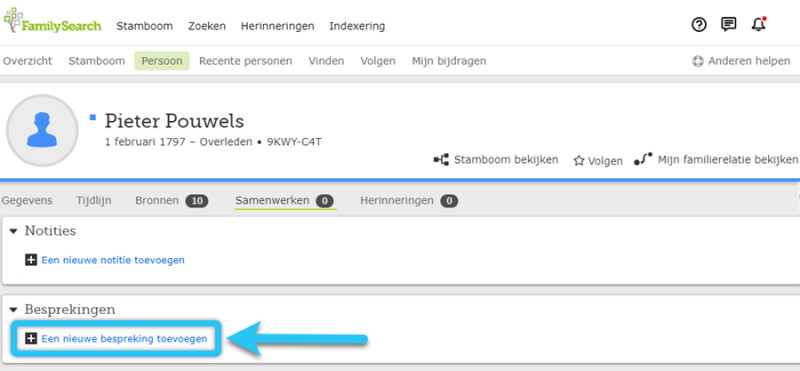Click Stamboom bekijken link
The height and width of the screenshot is (371, 800).
click(506, 160)
